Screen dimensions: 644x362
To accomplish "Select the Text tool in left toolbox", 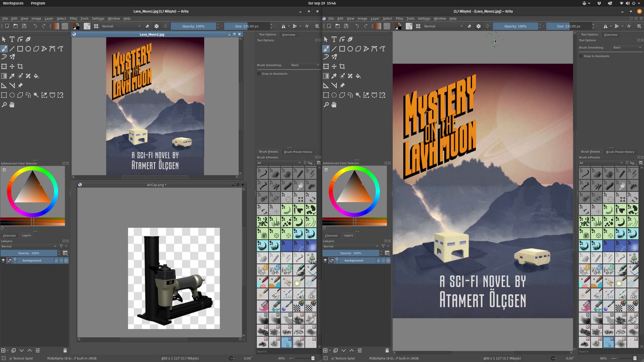I will 12,39.
